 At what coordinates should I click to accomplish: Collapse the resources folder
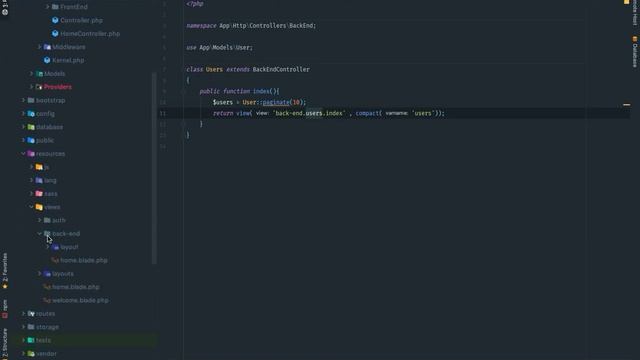(x=23, y=153)
